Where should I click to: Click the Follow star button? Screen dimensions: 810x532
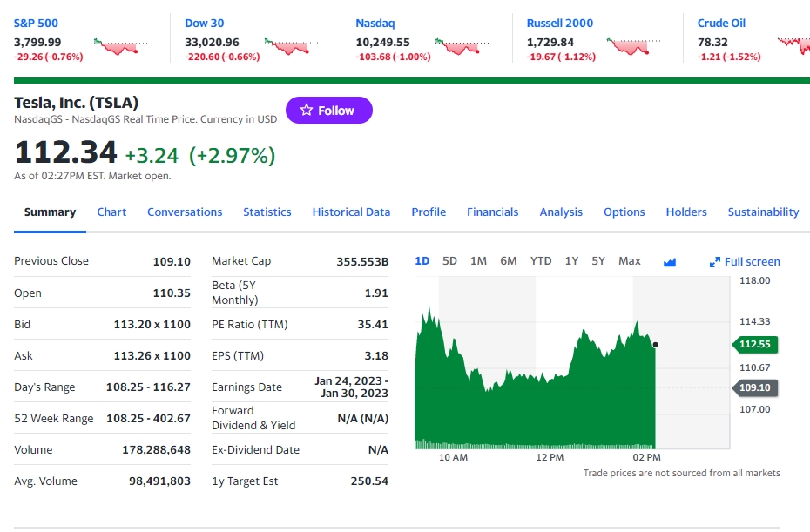coord(328,111)
